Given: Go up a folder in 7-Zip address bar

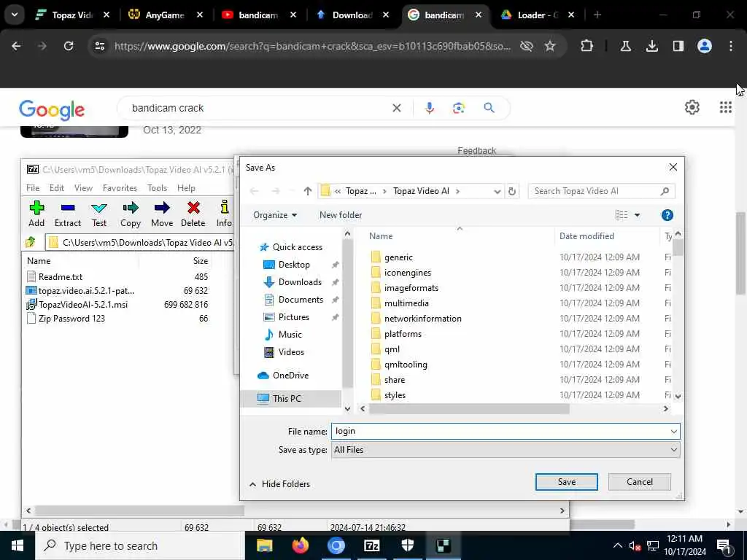Looking at the screenshot, I should pyautogui.click(x=31, y=242).
